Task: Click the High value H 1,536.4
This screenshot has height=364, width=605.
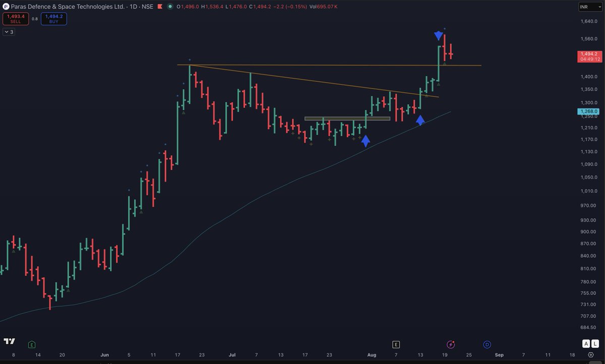Action: (213, 7)
